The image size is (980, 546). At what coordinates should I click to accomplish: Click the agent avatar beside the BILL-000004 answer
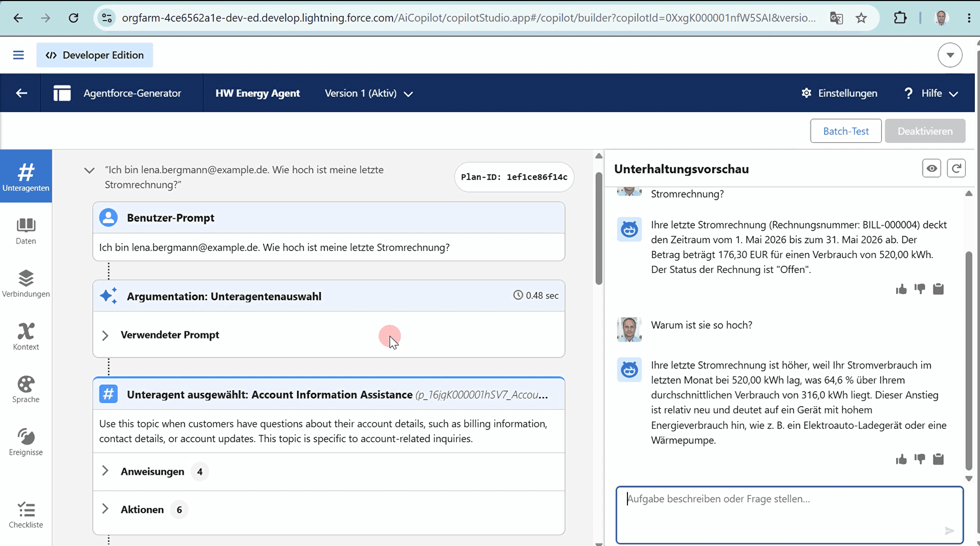629,229
